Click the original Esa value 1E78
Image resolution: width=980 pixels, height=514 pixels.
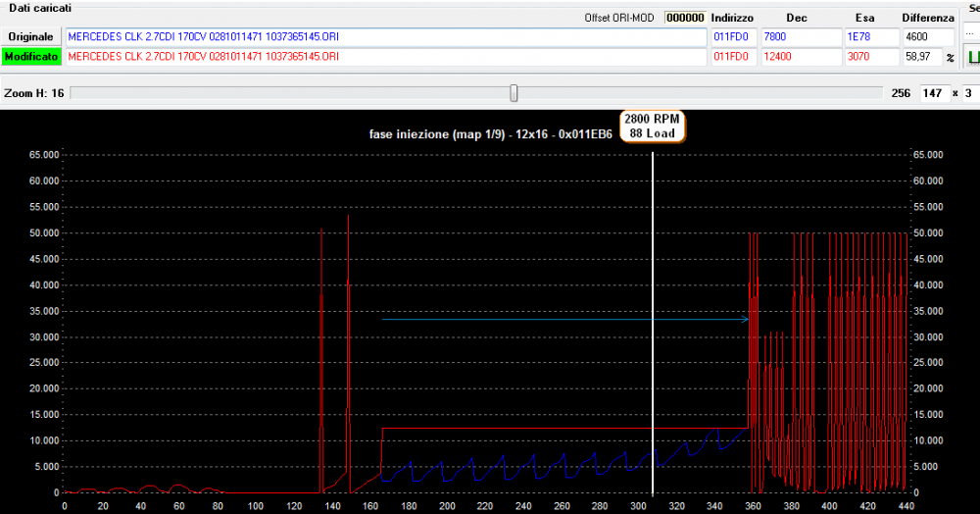click(870, 36)
